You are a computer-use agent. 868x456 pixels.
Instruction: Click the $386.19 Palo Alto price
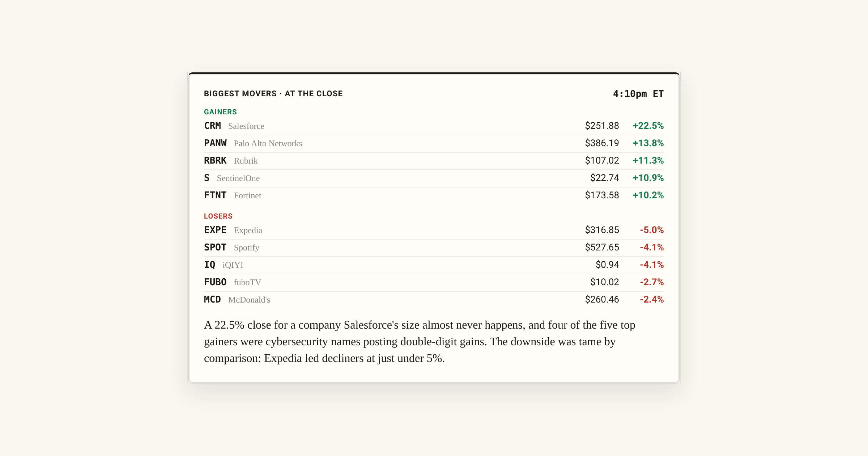coord(602,143)
